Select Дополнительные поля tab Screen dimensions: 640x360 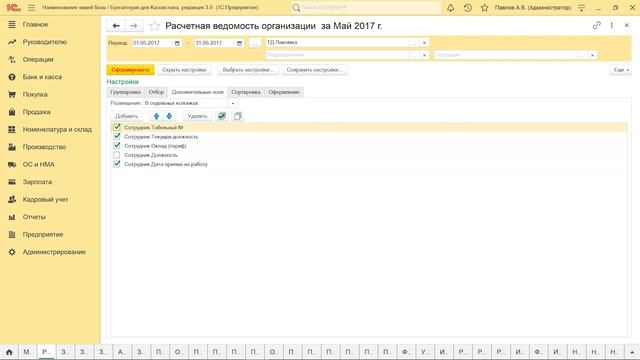[x=198, y=92]
